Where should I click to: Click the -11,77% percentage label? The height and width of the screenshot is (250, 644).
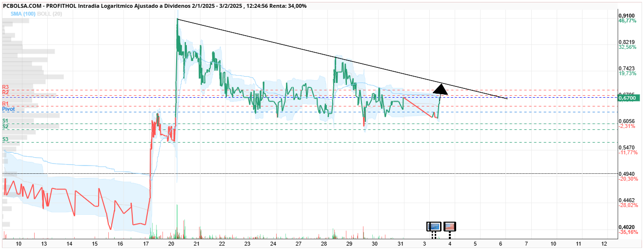pyautogui.click(x=628, y=153)
